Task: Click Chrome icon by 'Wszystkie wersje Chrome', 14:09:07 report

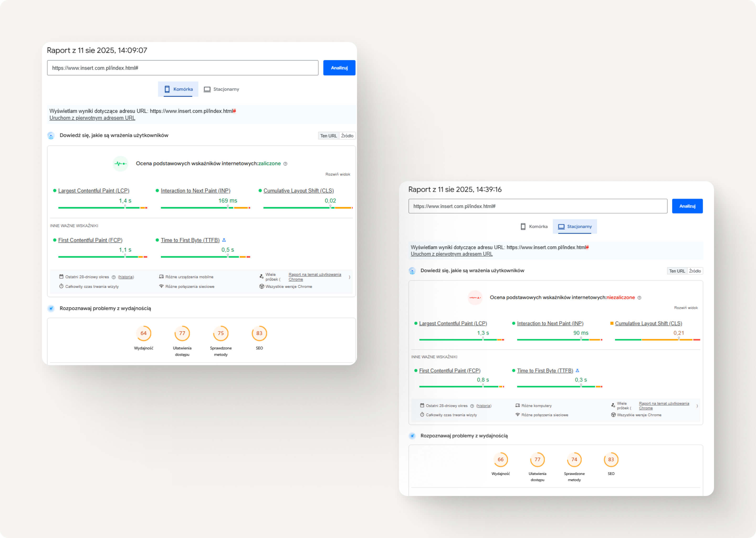Action: coord(261,286)
